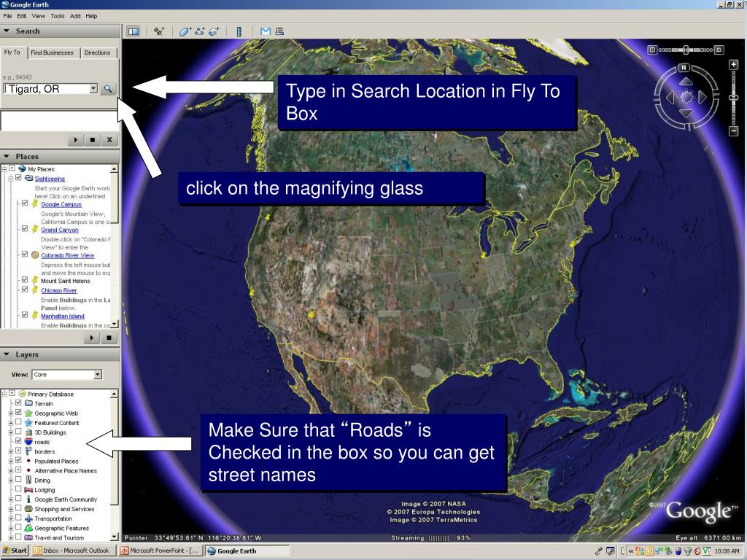Enable the 3D Buildings layer checkbox
This screenshot has height=560, width=747.
pyautogui.click(x=18, y=432)
